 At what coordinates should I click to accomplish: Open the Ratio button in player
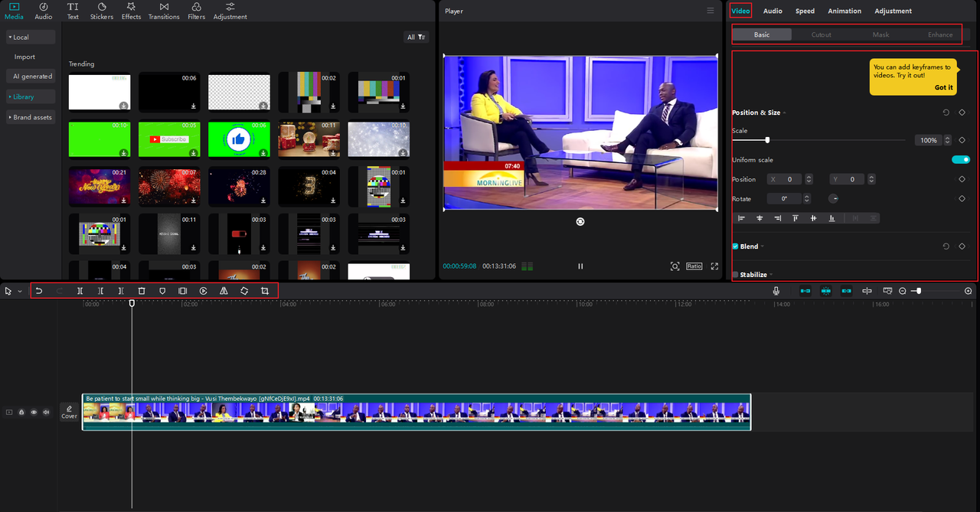tap(694, 266)
